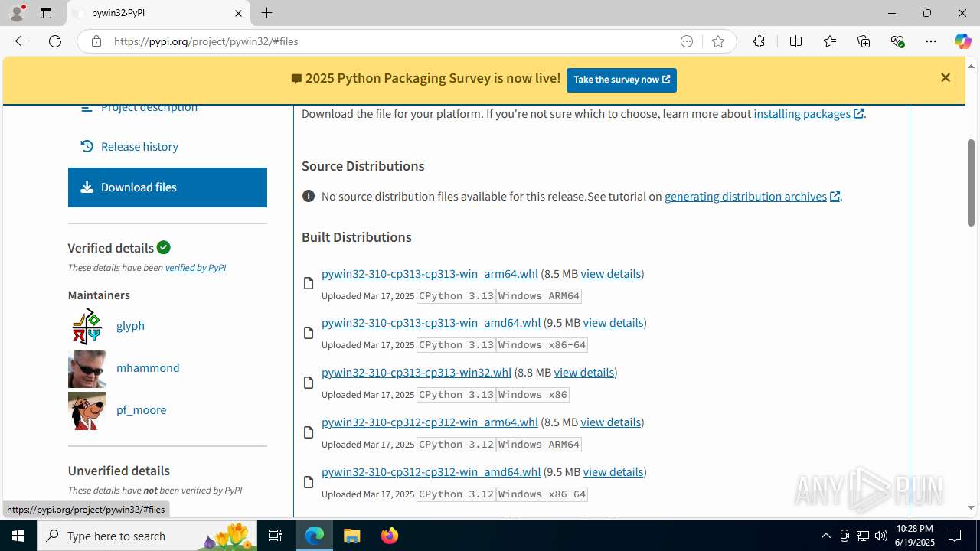The width and height of the screenshot is (980, 551).
Task: Open the volume control tray icon
Action: (x=881, y=536)
